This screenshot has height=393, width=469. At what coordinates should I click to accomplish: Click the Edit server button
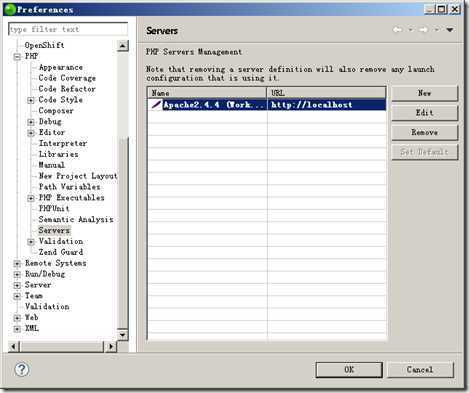pos(425,113)
